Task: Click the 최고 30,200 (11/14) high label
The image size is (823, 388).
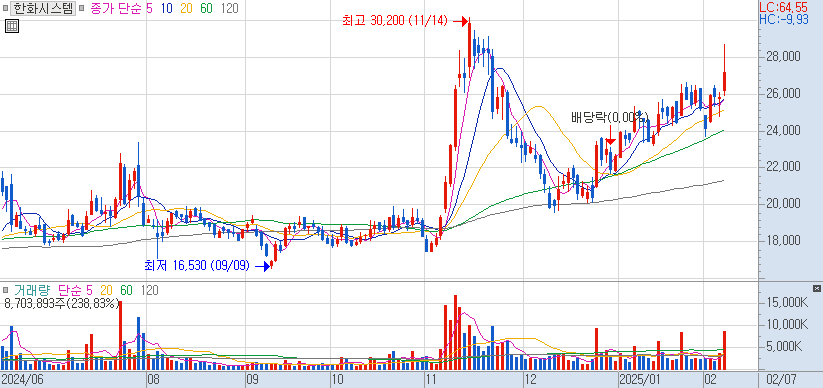Action: [395, 21]
